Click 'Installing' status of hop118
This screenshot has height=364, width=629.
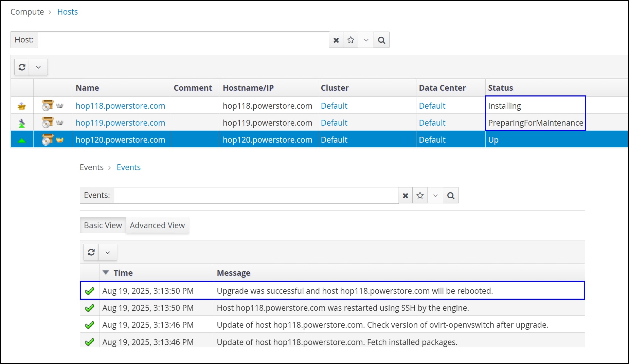click(504, 106)
